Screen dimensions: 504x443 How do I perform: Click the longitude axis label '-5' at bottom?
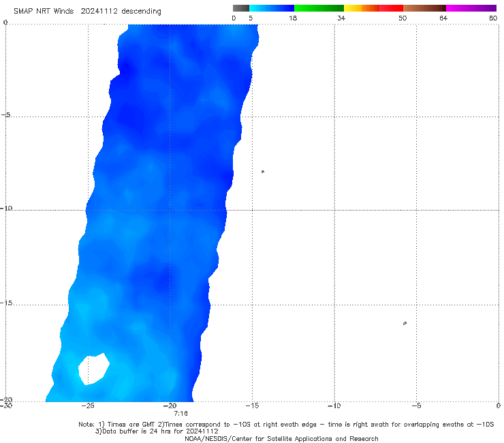coord(416,406)
